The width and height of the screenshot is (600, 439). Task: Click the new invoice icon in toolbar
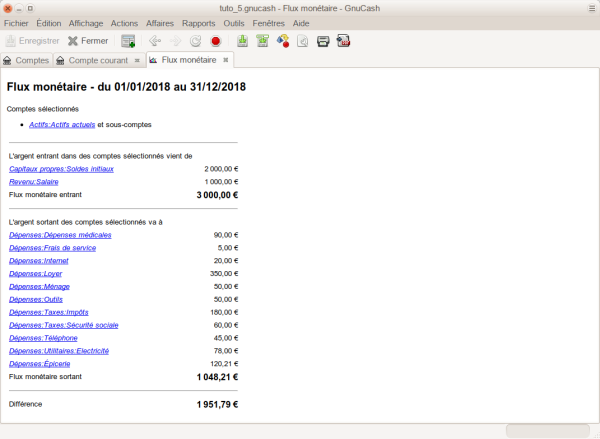coord(128,41)
